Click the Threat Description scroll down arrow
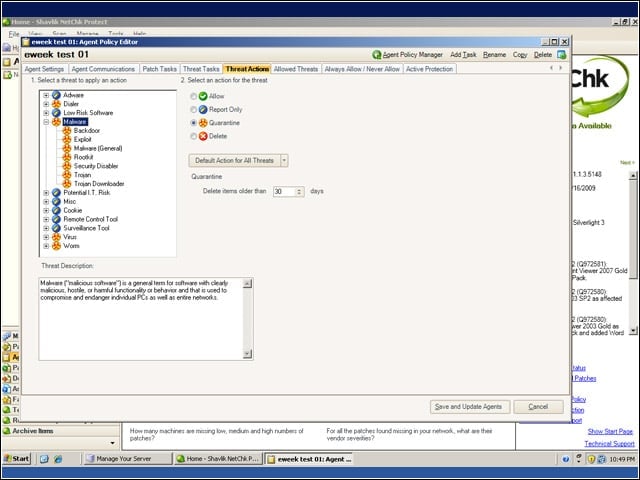 click(247, 354)
